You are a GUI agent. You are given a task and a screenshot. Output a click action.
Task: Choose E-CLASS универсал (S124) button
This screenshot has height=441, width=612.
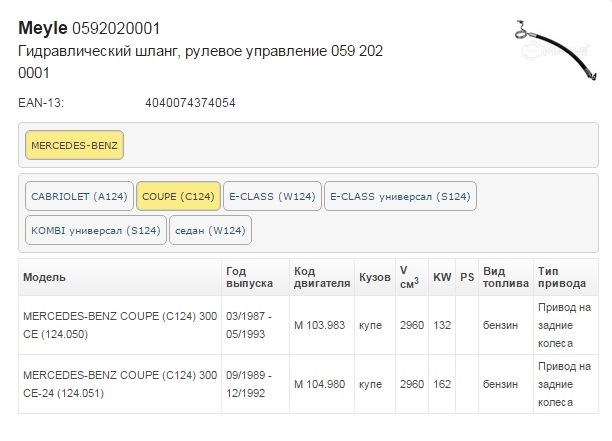point(400,196)
